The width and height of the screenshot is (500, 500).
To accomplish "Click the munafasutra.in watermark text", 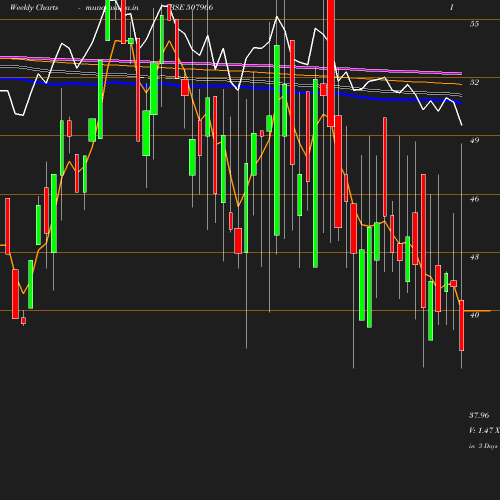I will pyautogui.click(x=112, y=7).
